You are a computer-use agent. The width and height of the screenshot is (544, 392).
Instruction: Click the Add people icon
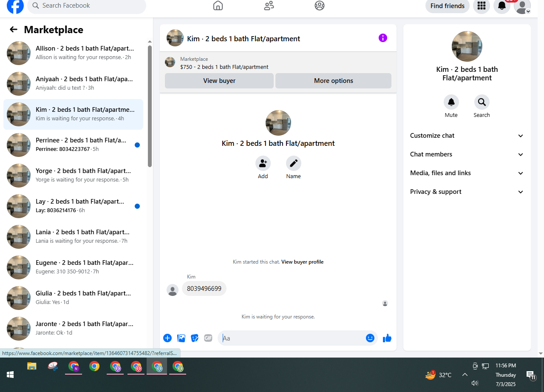click(x=263, y=163)
